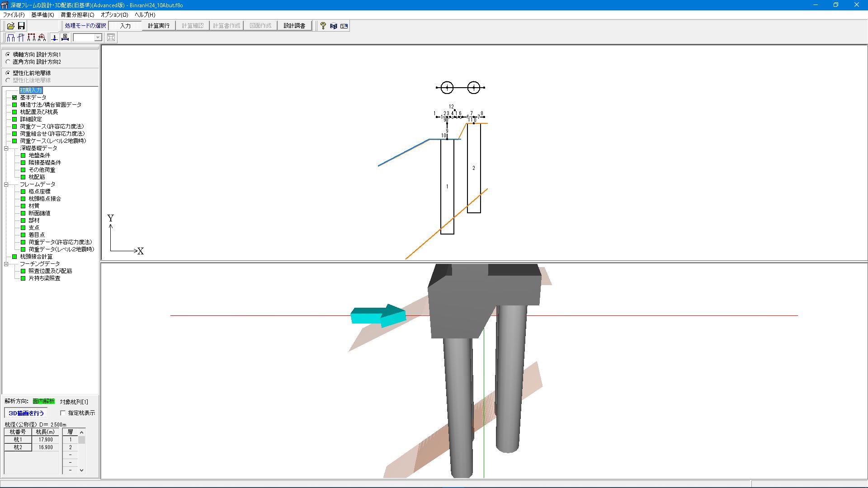Click layer list scrollbar down arrow
The image size is (868, 488).
point(82,470)
